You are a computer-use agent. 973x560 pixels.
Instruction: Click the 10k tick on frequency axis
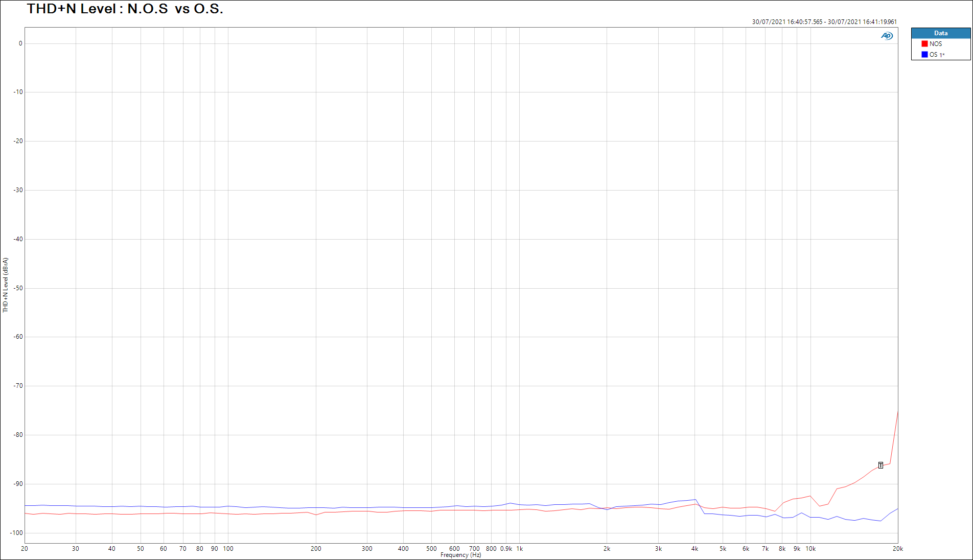tap(810, 549)
